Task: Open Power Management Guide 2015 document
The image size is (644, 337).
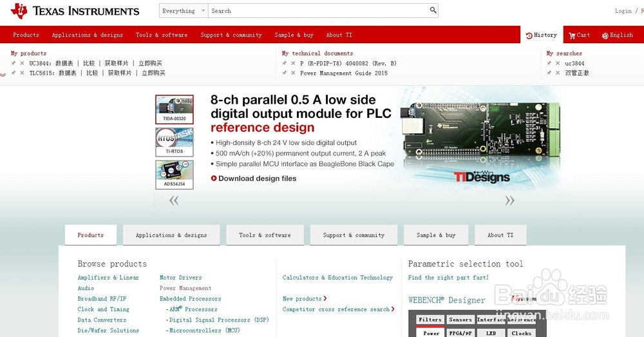Action: click(344, 73)
